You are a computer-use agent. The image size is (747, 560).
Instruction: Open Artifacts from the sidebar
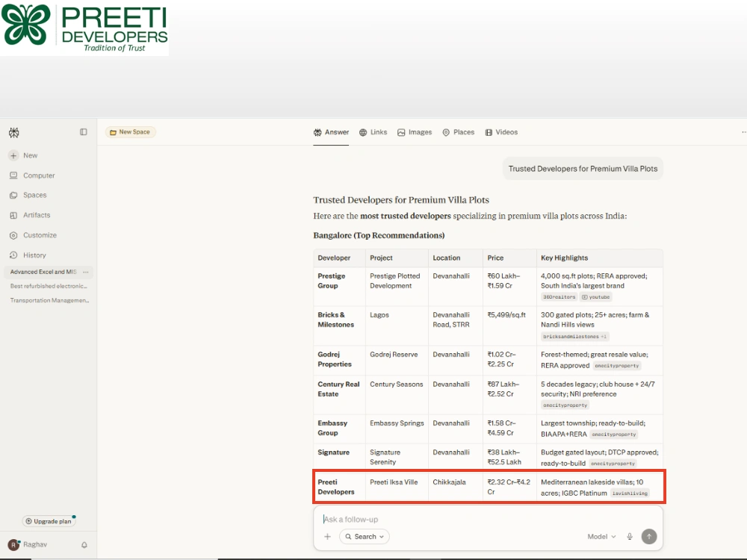(x=30, y=215)
